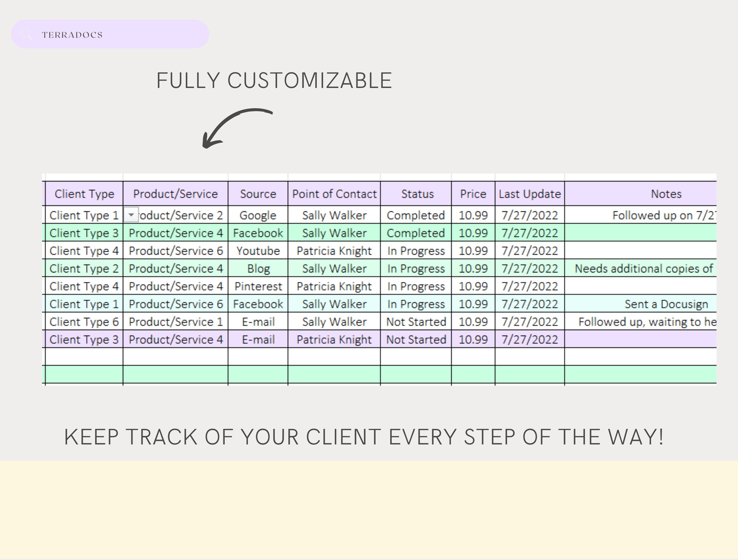Select the 'Followed up on 7/2' note cell
738x560 pixels.
(x=641, y=215)
